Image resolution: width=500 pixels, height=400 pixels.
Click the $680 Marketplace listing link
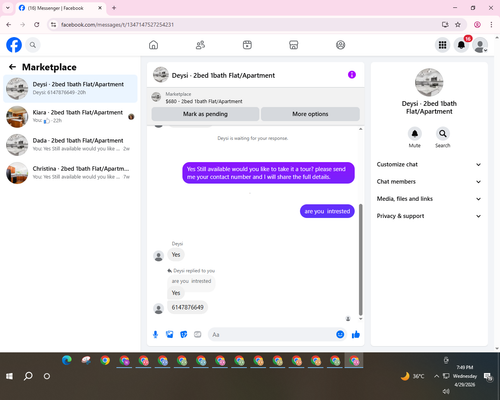click(x=204, y=101)
